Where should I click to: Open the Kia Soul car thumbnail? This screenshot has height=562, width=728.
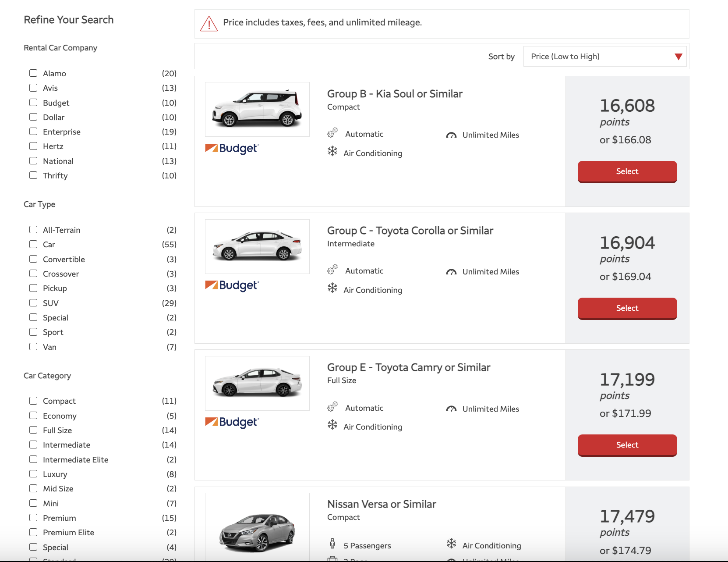click(257, 109)
